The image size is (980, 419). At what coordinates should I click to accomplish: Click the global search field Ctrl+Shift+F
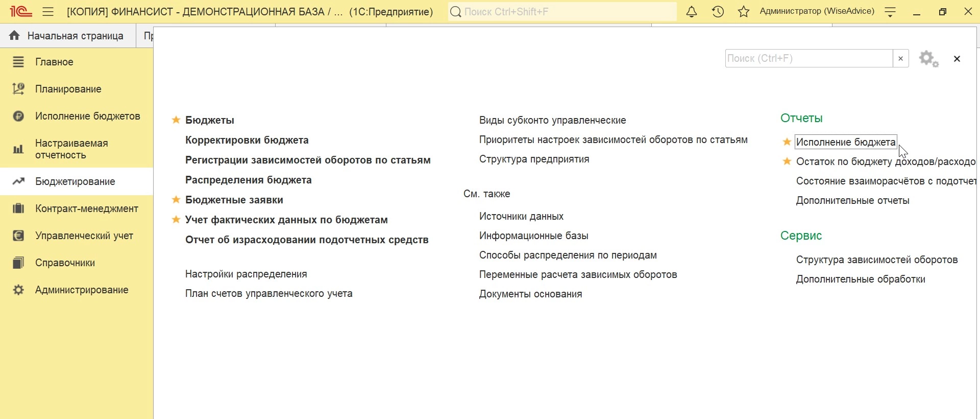click(x=562, y=11)
